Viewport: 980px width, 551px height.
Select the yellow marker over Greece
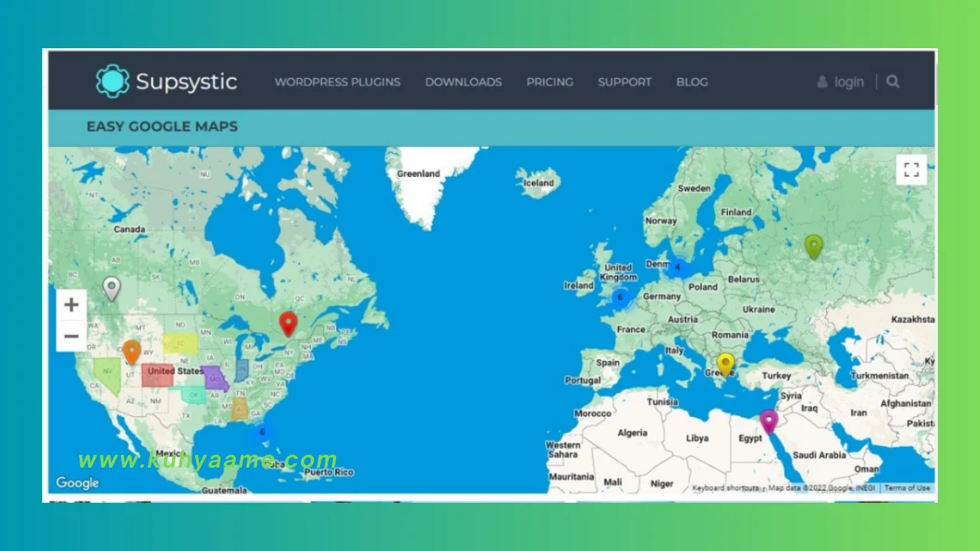[725, 364]
